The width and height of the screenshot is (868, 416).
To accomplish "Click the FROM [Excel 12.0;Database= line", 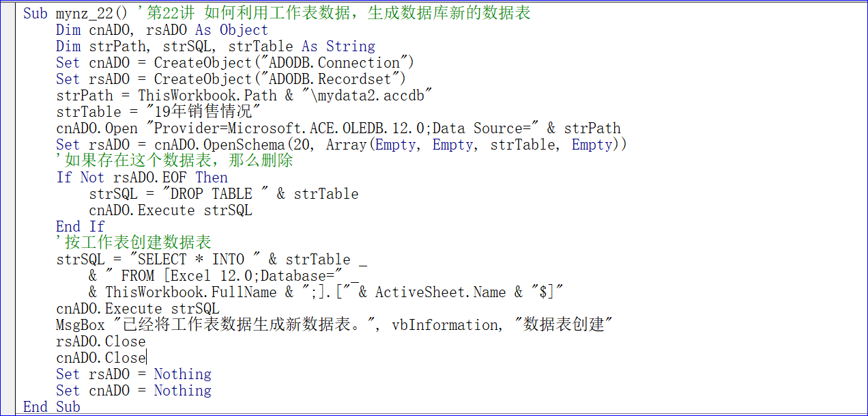I will point(224,276).
